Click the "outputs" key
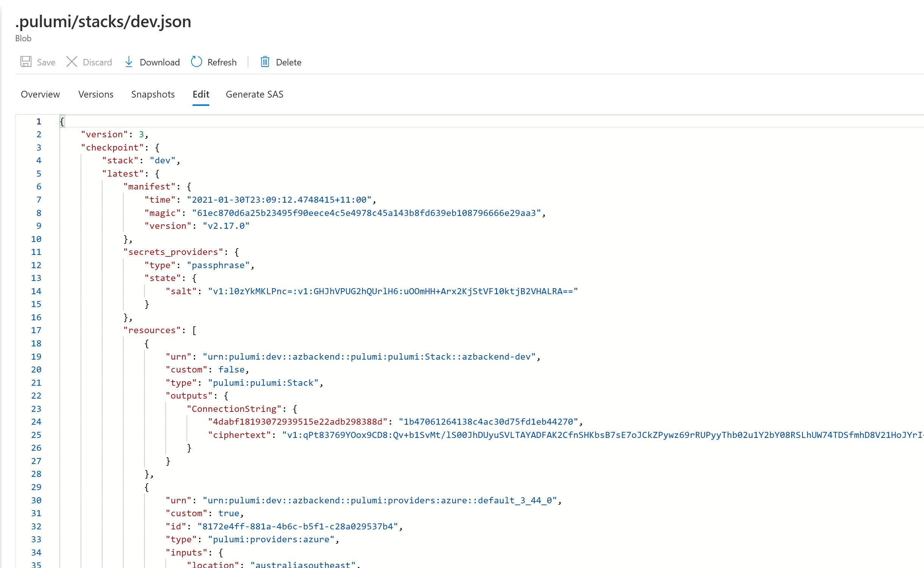 tap(189, 396)
